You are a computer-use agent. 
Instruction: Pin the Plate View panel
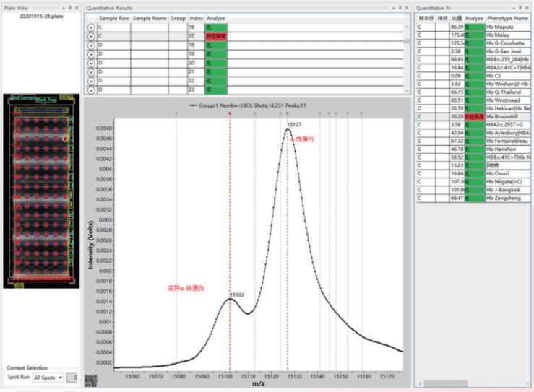(x=69, y=7)
